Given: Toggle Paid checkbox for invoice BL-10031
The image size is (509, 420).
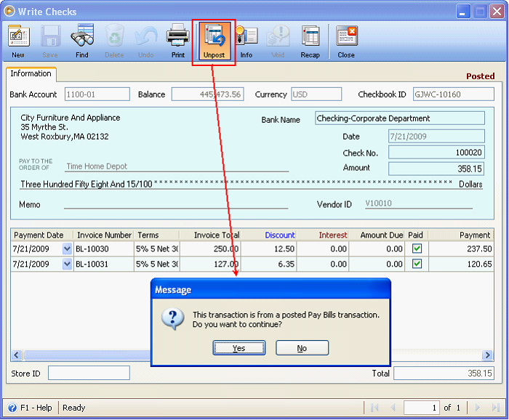Looking at the screenshot, I should 417,264.
